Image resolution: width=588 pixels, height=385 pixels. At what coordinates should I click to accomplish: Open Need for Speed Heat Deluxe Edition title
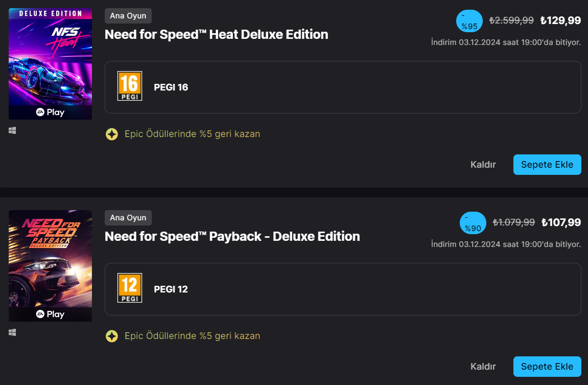(x=216, y=35)
